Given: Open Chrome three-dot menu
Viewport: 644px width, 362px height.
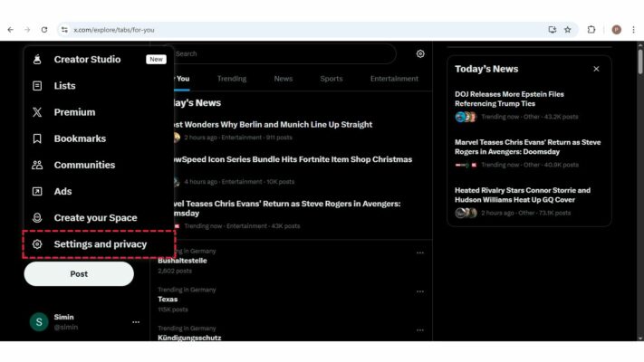Looking at the screenshot, I should coord(633,30).
